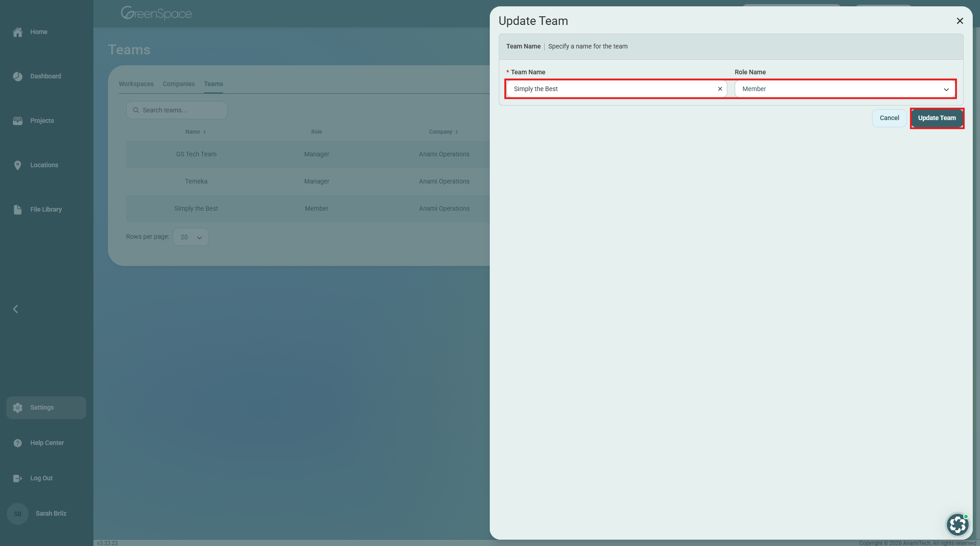Viewport: 980px width, 546px height.
Task: Click the File Library document icon
Action: [x=18, y=210]
